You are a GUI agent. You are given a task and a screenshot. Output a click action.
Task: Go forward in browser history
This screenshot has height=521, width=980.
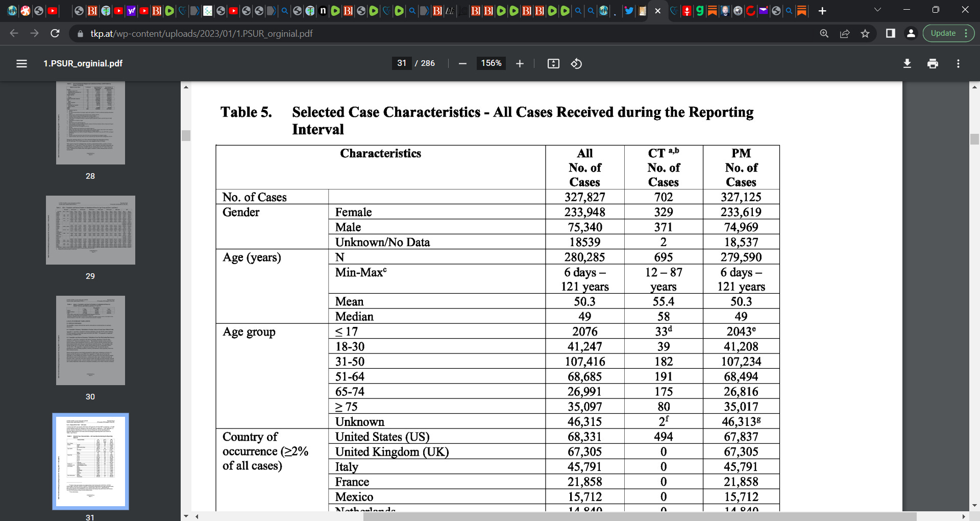click(x=34, y=33)
